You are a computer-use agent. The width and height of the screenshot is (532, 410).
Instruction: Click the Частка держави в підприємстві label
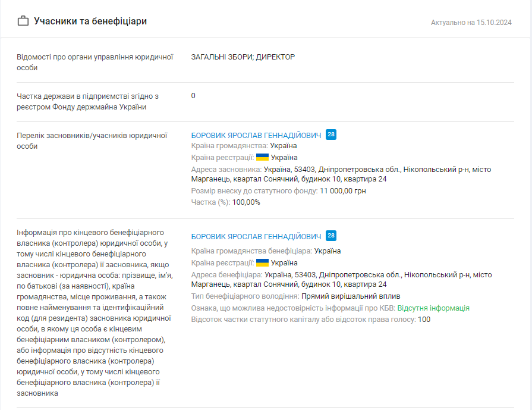pos(87,102)
